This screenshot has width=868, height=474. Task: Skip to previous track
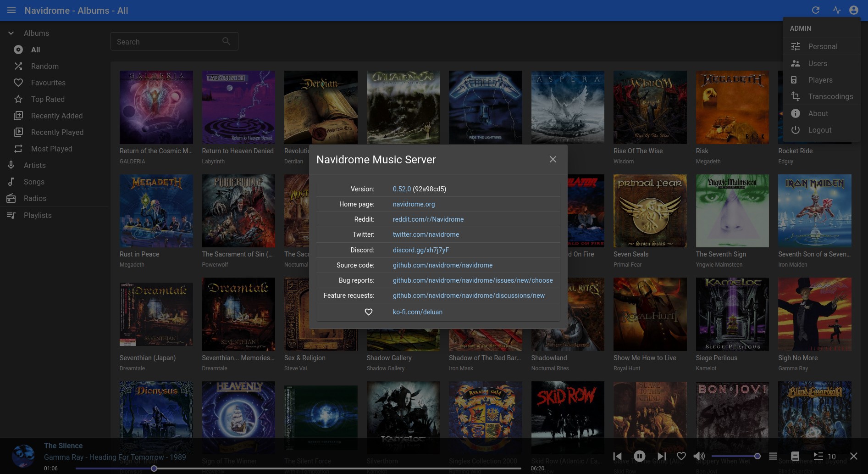pyautogui.click(x=618, y=456)
